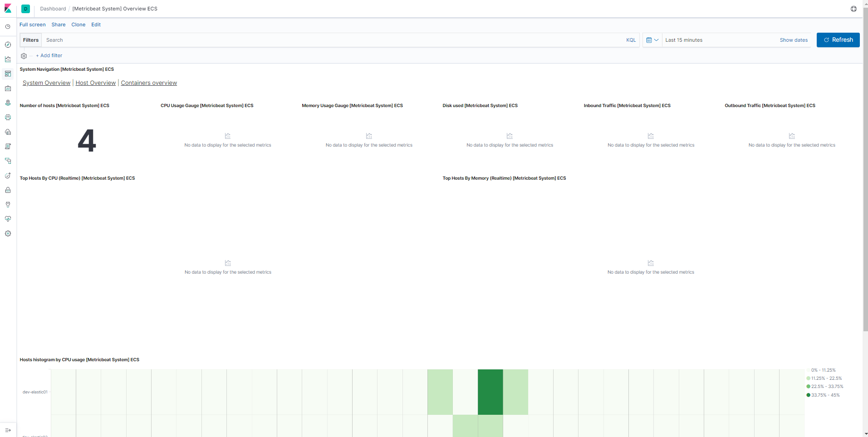Open the space selector avatar D
The image size is (868, 437).
[x=25, y=9]
